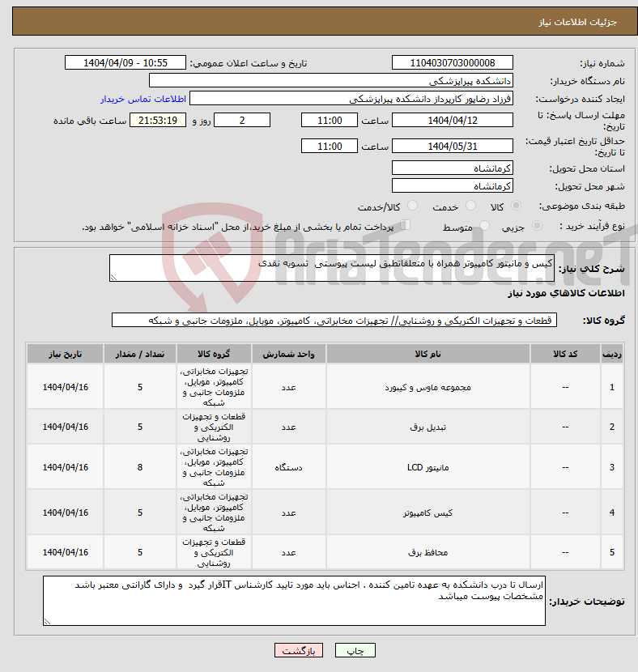
Task: Click quantity 8 in مانیتور LCD row
Action: point(140,467)
